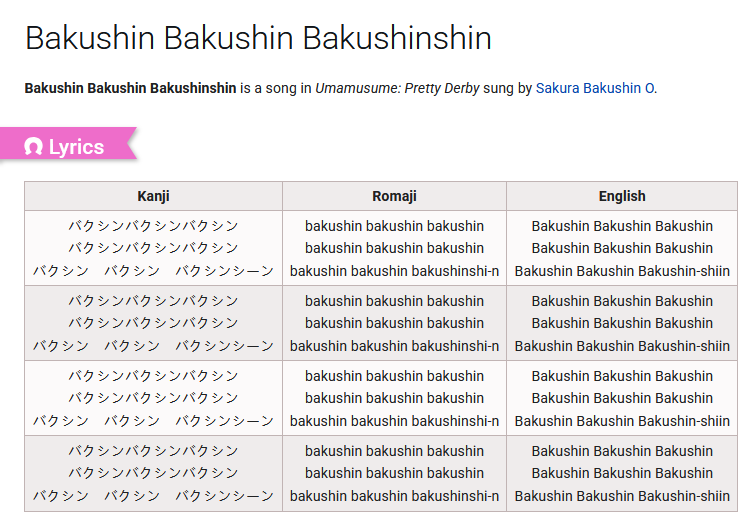This screenshot has width=755, height=526.
Task: Click the second row Kanji lyrics cell
Action: pyautogui.click(x=154, y=323)
